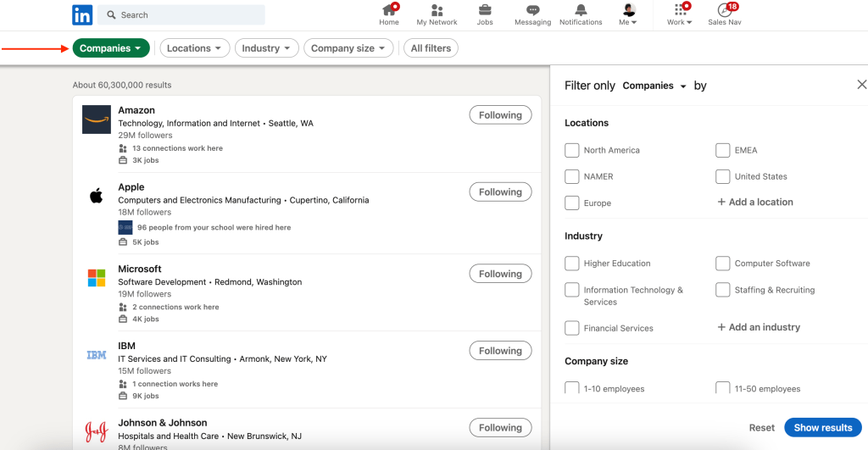The height and width of the screenshot is (450, 868).
Task: Go to My Network icon
Action: (x=437, y=11)
